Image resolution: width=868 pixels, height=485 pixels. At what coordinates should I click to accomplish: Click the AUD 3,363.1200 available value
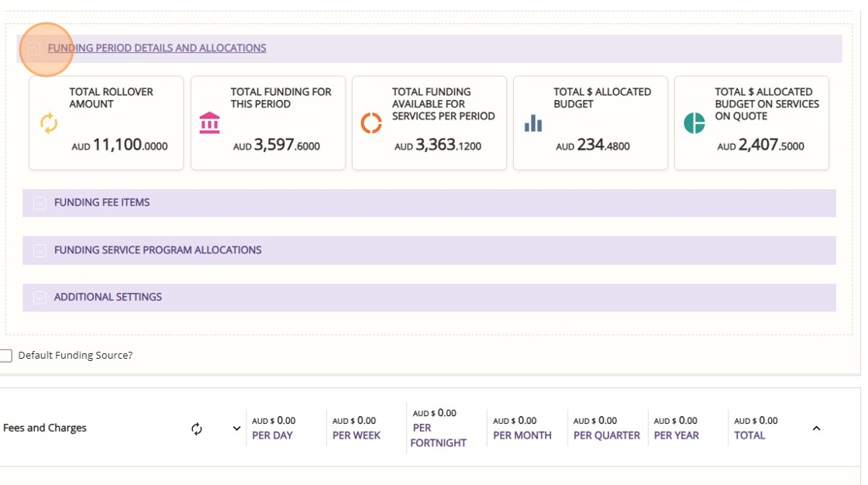[x=438, y=145]
